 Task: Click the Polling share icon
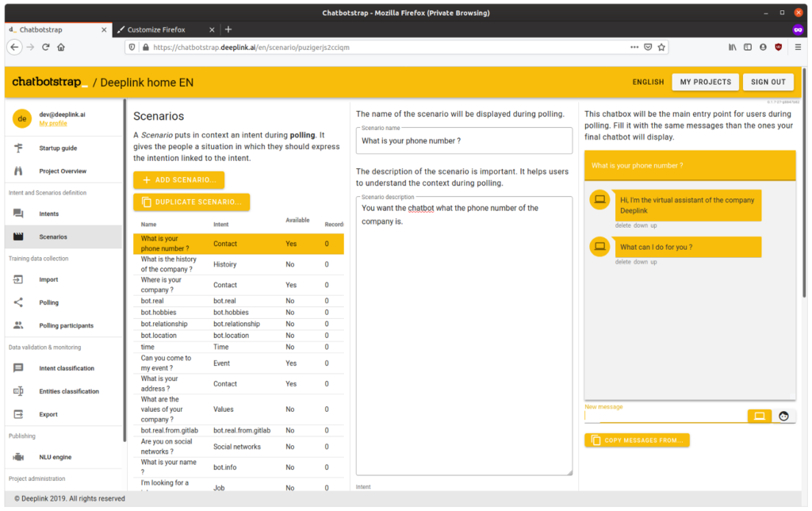pos(19,302)
